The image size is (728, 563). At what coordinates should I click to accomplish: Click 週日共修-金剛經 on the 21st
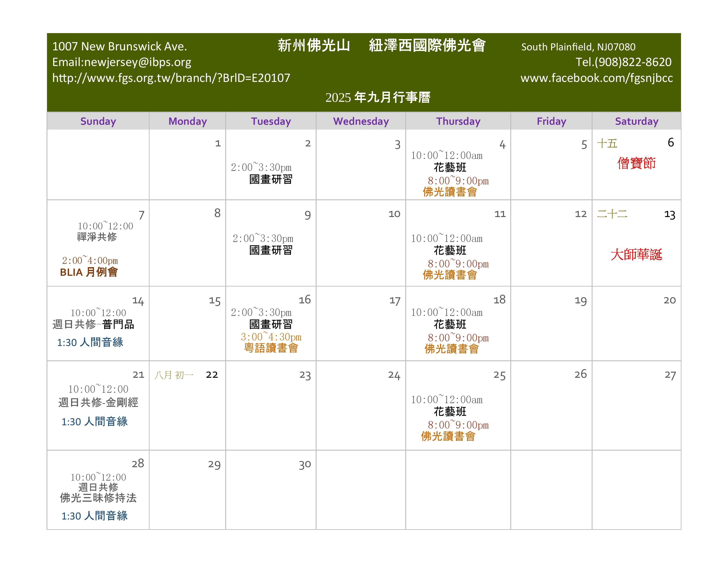(x=98, y=402)
